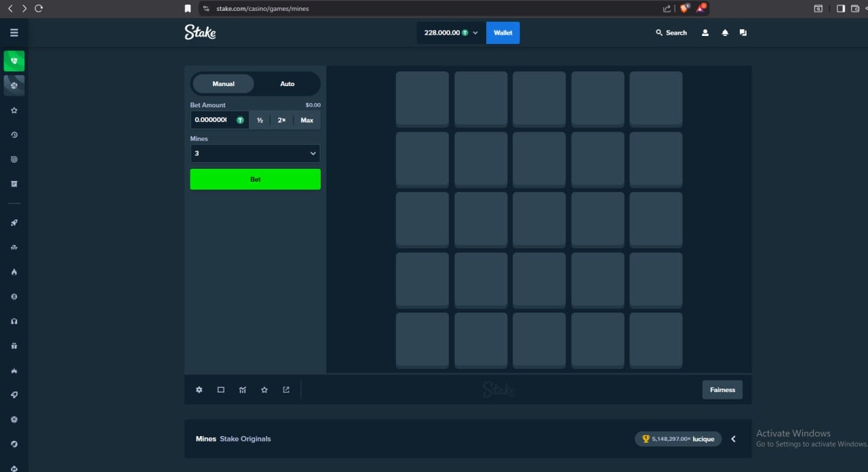Open live stats chart icon
This screenshot has width=868, height=472.
pos(243,390)
